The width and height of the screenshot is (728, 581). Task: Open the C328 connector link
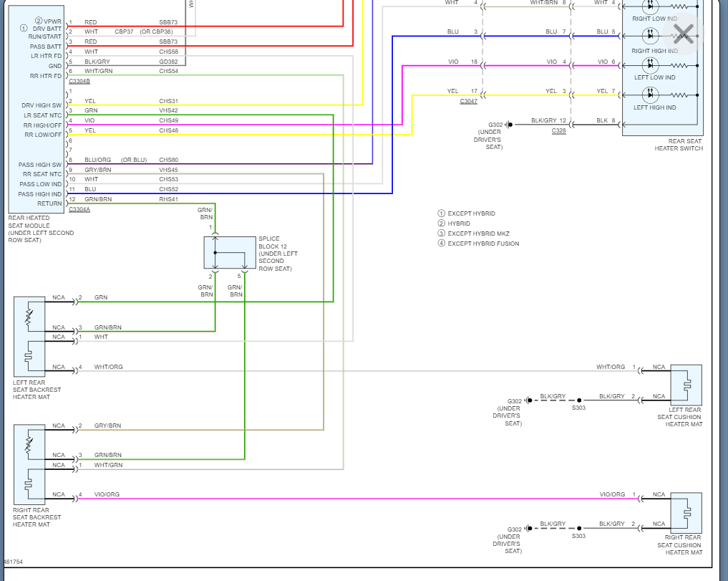tap(558, 130)
